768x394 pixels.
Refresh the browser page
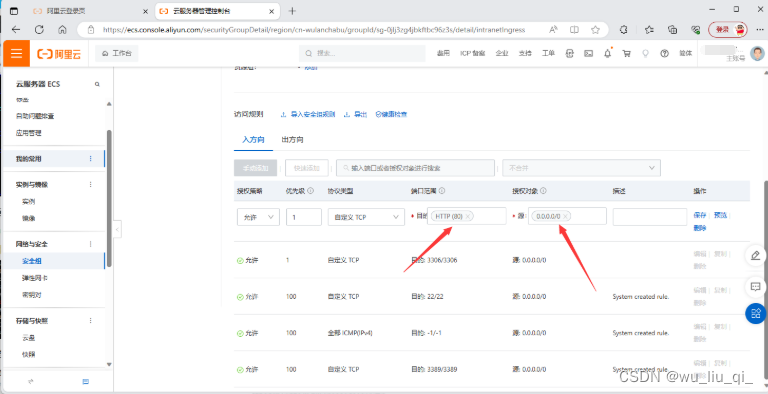(39, 29)
